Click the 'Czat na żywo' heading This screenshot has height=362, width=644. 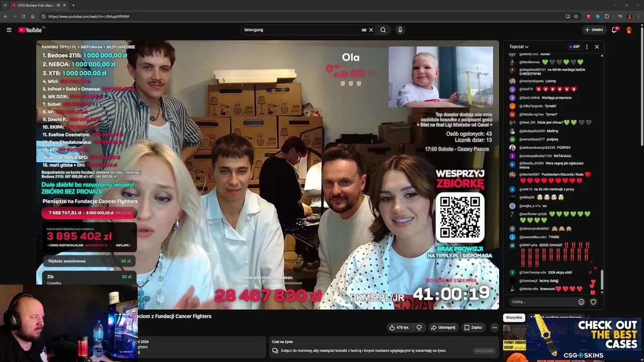(x=282, y=342)
